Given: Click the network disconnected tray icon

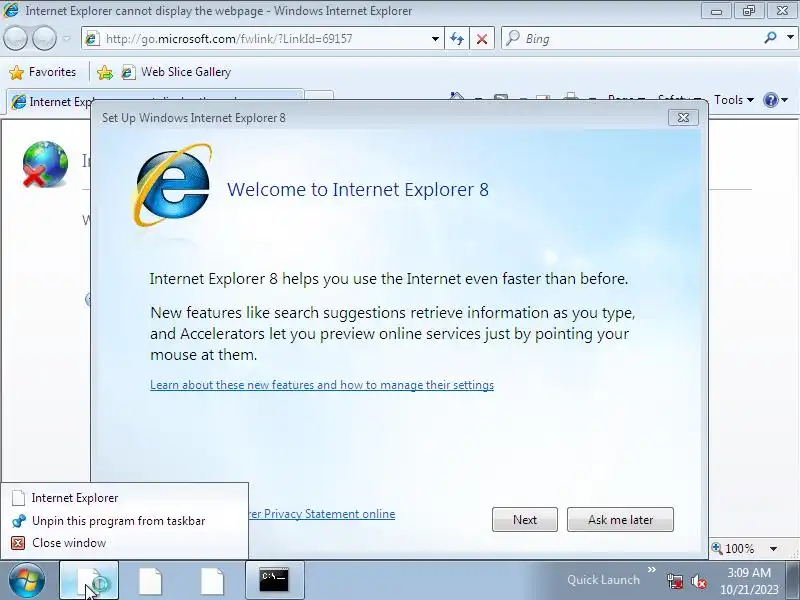Looking at the screenshot, I should tap(674, 581).
